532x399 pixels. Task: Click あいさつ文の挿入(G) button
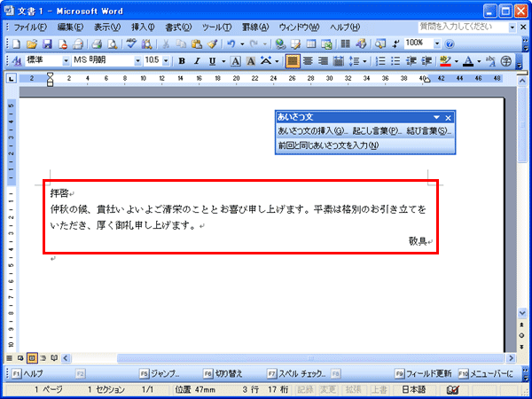[x=312, y=131]
